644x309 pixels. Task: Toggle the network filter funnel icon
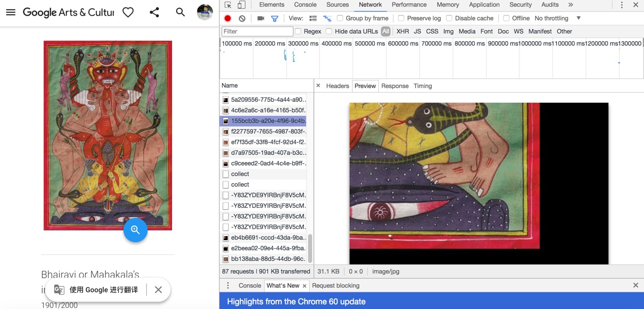(x=275, y=19)
